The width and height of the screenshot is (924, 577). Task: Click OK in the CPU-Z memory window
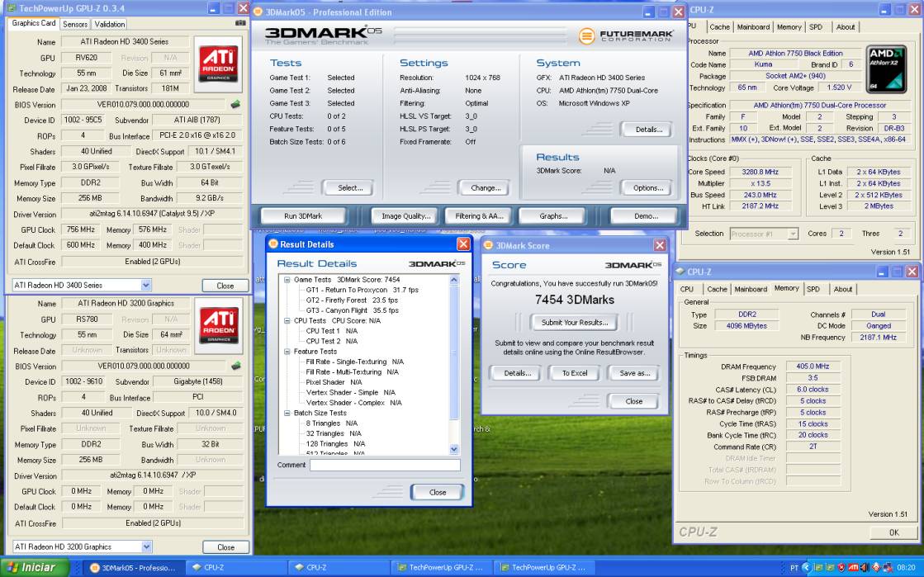pos(893,532)
